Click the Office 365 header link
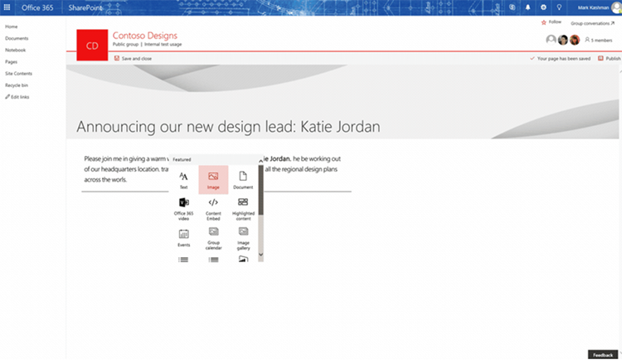Image resolution: width=622 pixels, height=364 pixels. click(37, 7)
